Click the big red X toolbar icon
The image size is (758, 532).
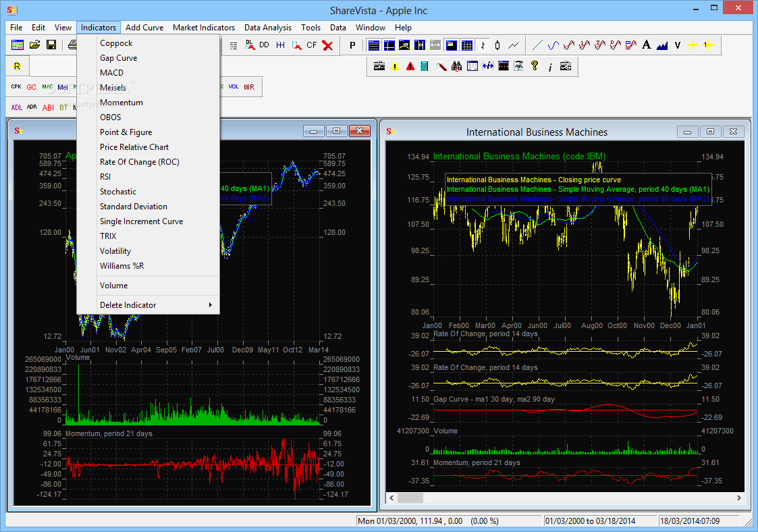click(328, 45)
